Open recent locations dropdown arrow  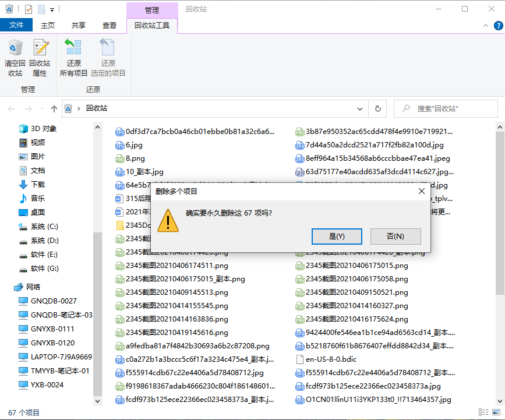tap(42, 109)
